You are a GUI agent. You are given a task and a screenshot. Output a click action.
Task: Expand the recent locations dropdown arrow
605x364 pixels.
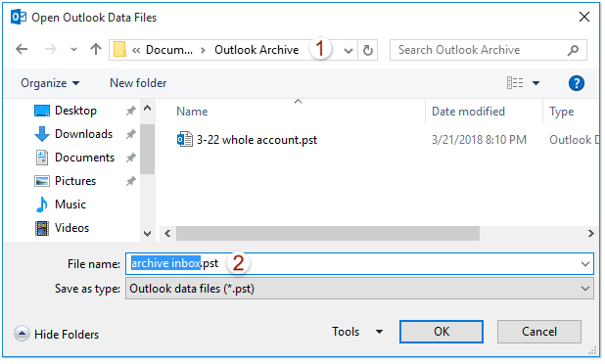tap(73, 50)
